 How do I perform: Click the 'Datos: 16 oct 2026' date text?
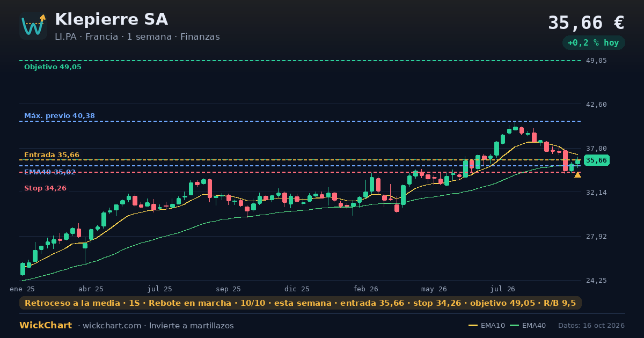[x=591, y=326]
